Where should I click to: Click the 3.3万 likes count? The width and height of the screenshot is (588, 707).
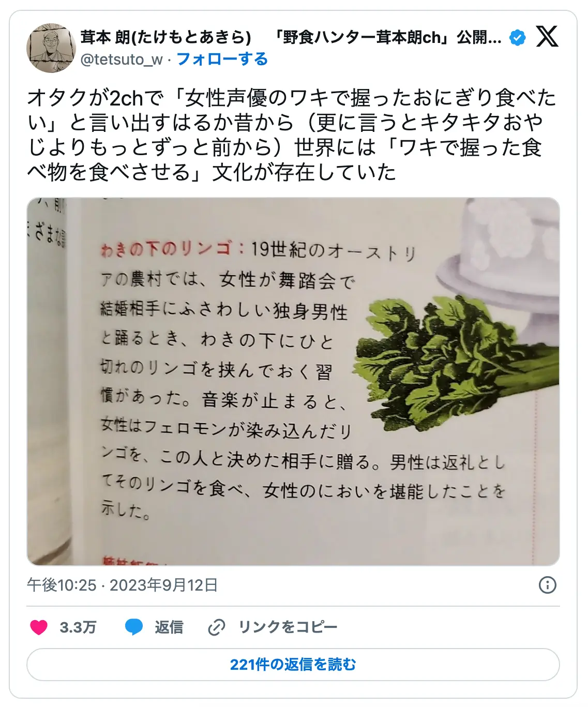pos(78,627)
